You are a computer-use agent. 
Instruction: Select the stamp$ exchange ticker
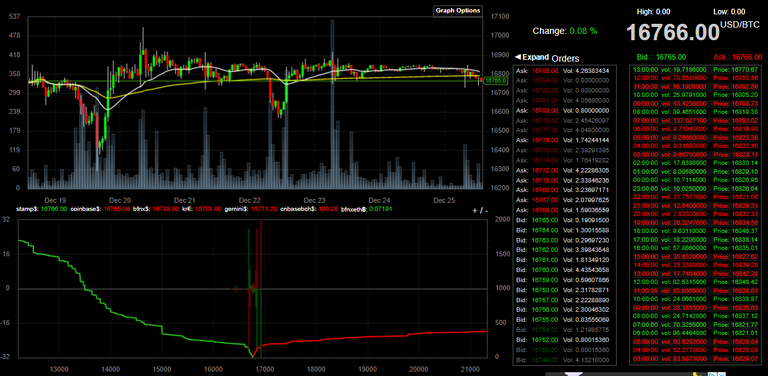click(42, 209)
